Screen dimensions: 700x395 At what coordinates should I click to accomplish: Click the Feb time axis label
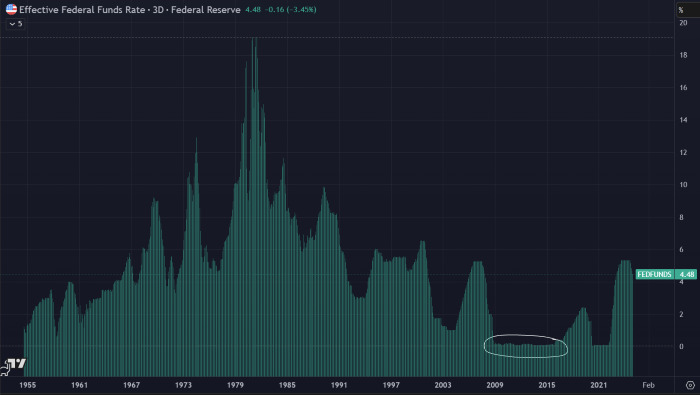pyautogui.click(x=648, y=385)
